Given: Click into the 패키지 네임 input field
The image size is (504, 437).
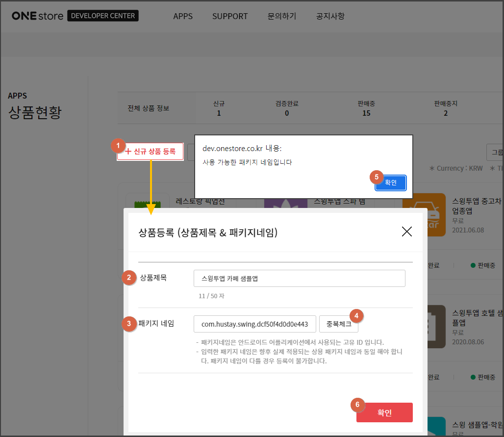Looking at the screenshot, I should point(254,324).
